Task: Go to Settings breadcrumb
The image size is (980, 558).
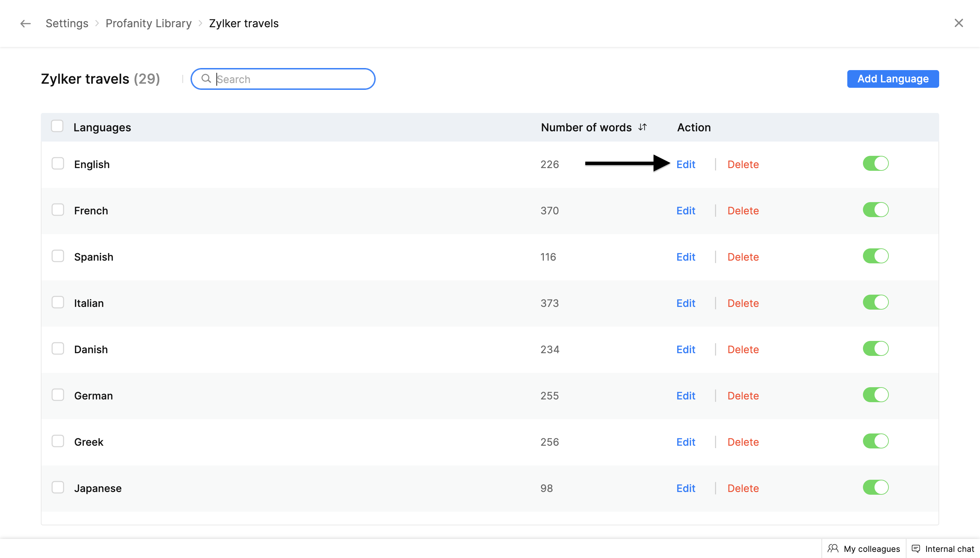Action: (x=67, y=23)
